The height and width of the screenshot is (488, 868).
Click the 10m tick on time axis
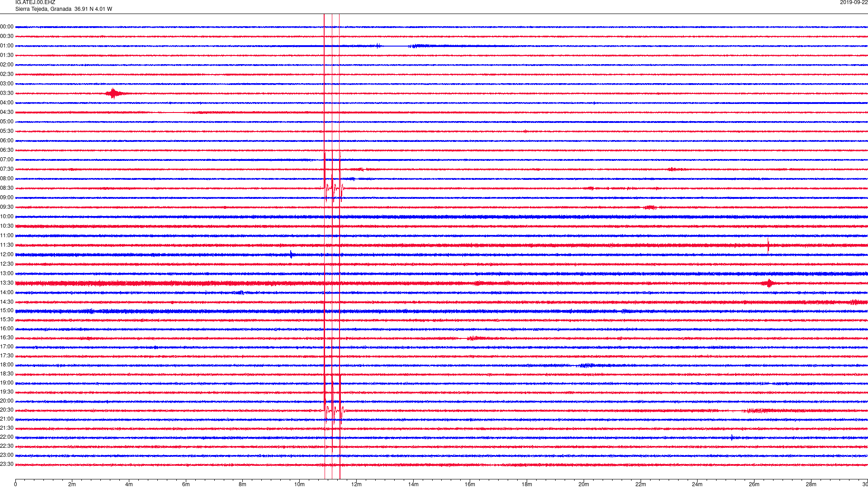click(x=300, y=484)
